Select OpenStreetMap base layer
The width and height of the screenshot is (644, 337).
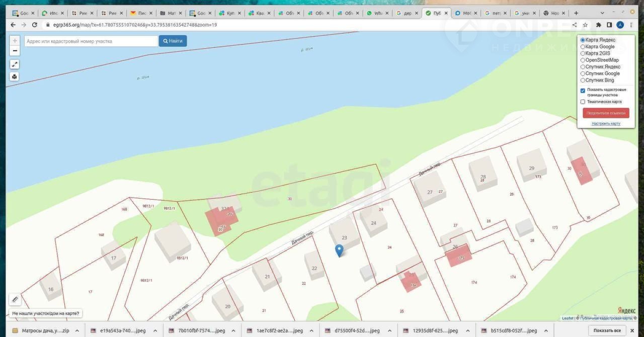coord(583,60)
